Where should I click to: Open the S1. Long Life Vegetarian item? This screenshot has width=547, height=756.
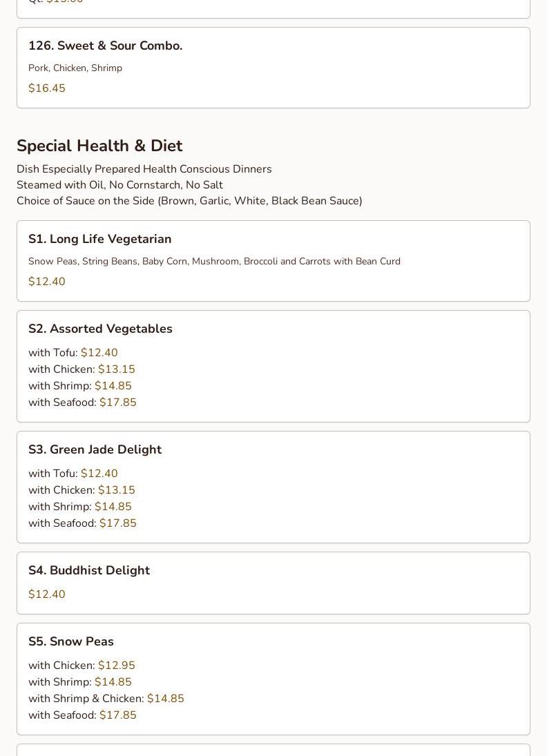[x=99, y=239]
